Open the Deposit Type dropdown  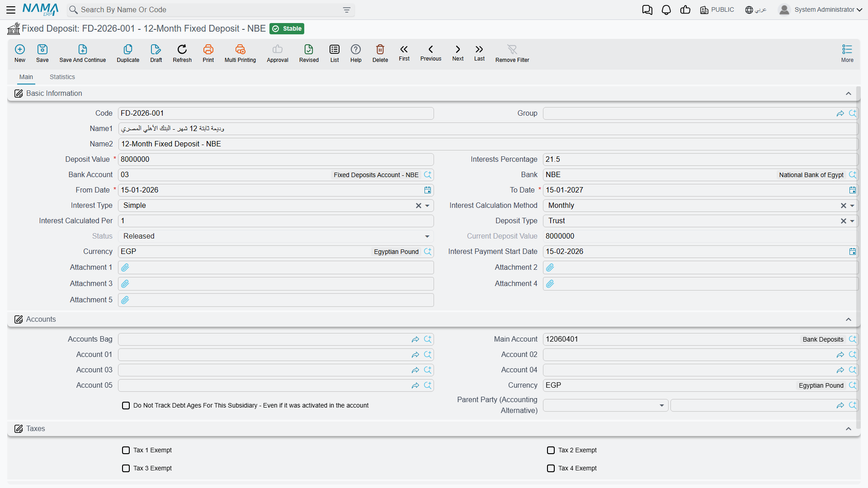point(852,221)
